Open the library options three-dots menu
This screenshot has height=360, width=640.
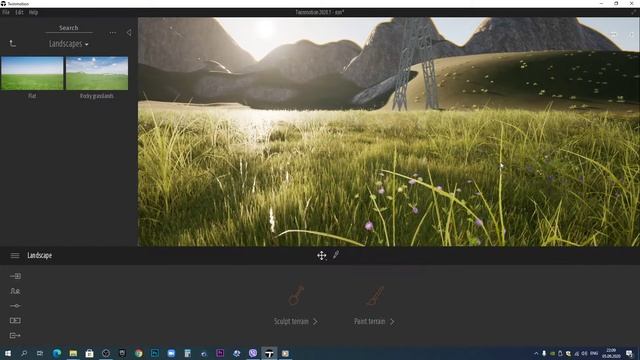point(113,33)
